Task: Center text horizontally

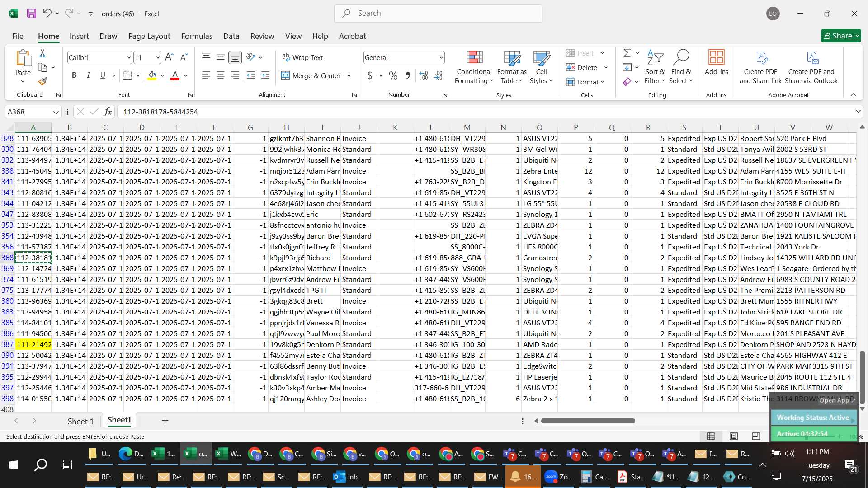Action: point(221,75)
